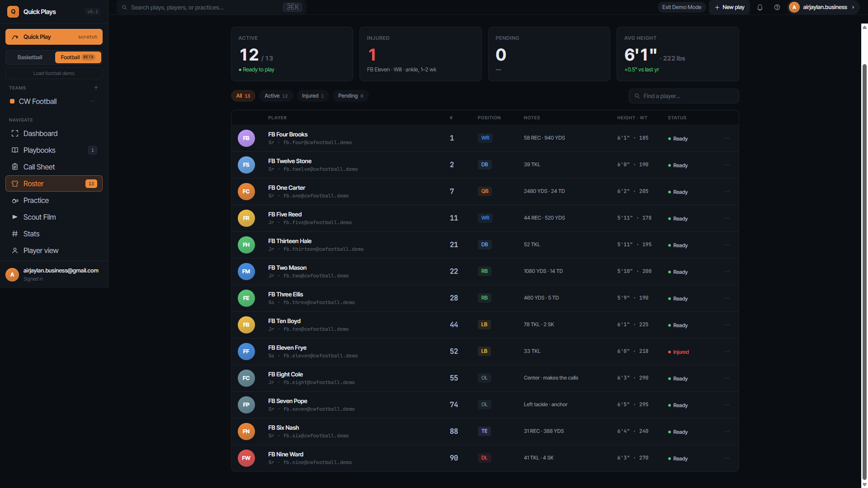Click signed-in account airjaylan.business@gmail.com
Screen dimensions: 868x488
[x=54, y=274]
